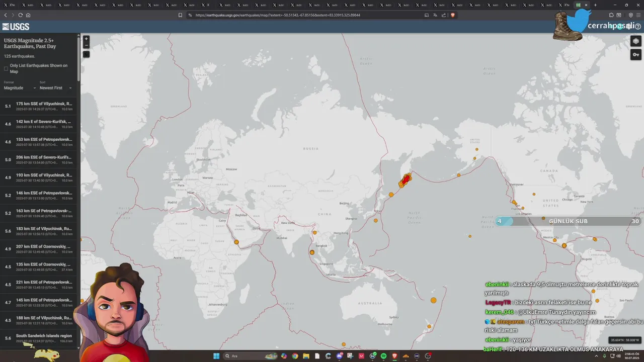Click the orange earthquake marker near Fiji
644x362 pixels.
pyautogui.click(x=434, y=300)
